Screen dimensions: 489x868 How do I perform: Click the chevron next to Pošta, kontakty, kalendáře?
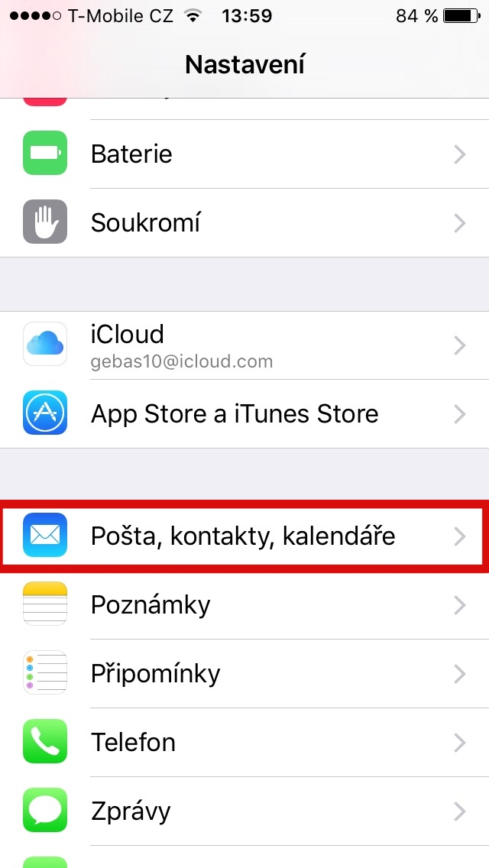(460, 536)
